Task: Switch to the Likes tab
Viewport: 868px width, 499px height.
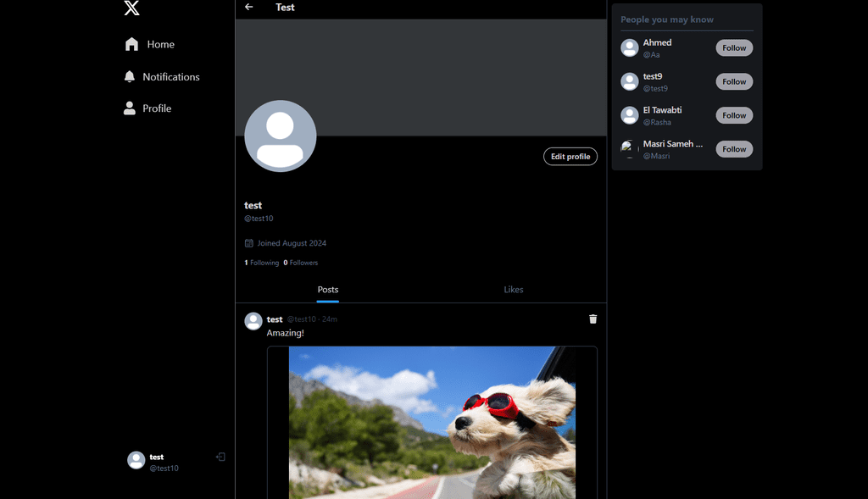Action: click(513, 290)
